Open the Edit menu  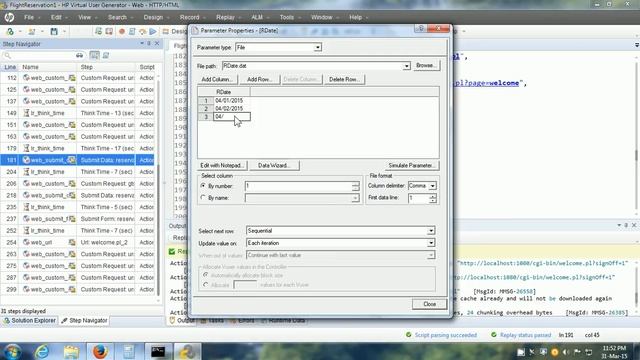point(56,18)
